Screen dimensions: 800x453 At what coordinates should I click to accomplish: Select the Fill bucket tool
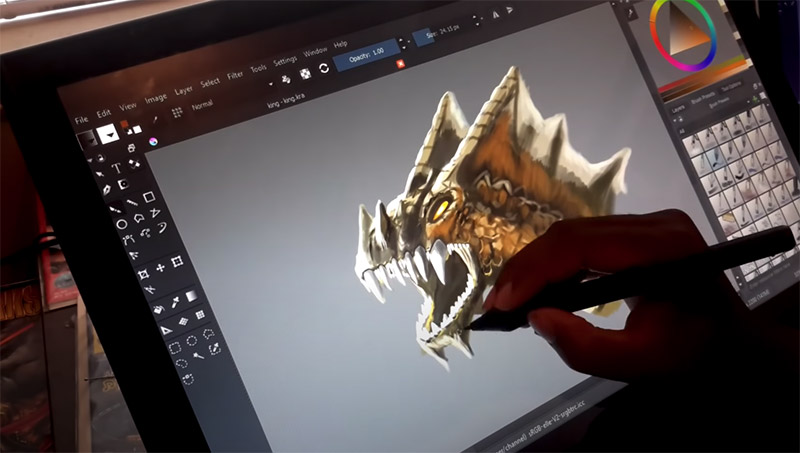point(158,309)
